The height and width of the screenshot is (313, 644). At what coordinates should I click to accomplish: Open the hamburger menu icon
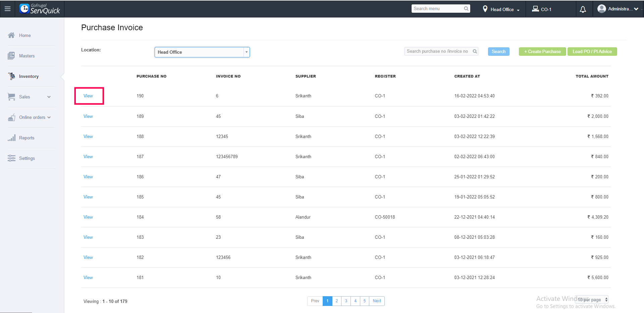7,9
